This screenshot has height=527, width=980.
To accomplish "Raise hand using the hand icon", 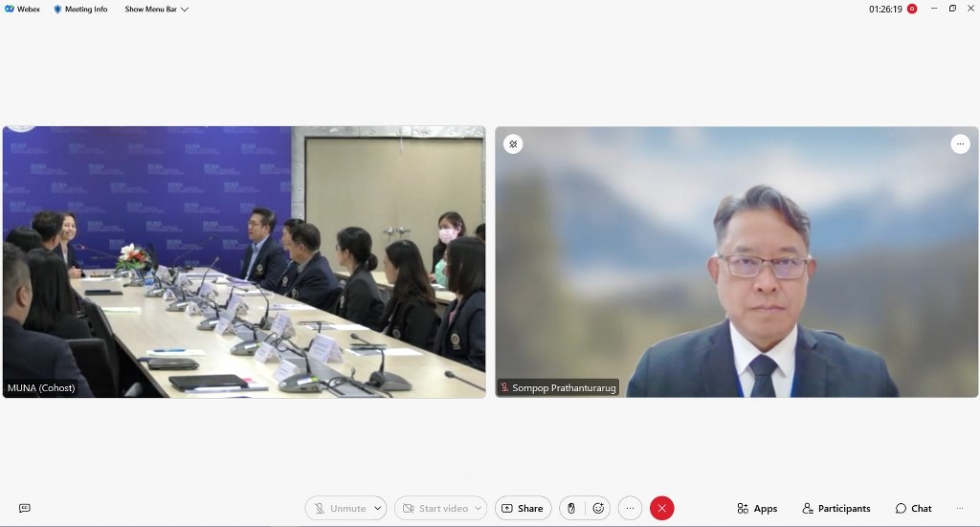I will click(571, 508).
